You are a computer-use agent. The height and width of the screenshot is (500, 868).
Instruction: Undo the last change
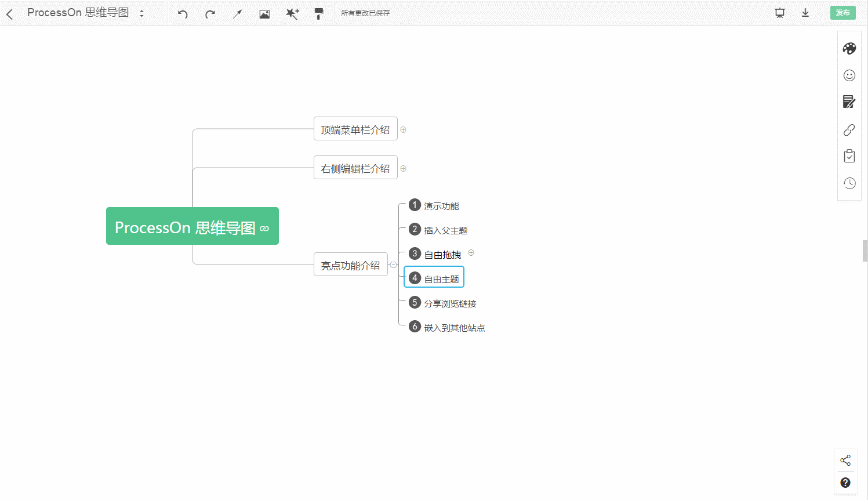(x=181, y=13)
